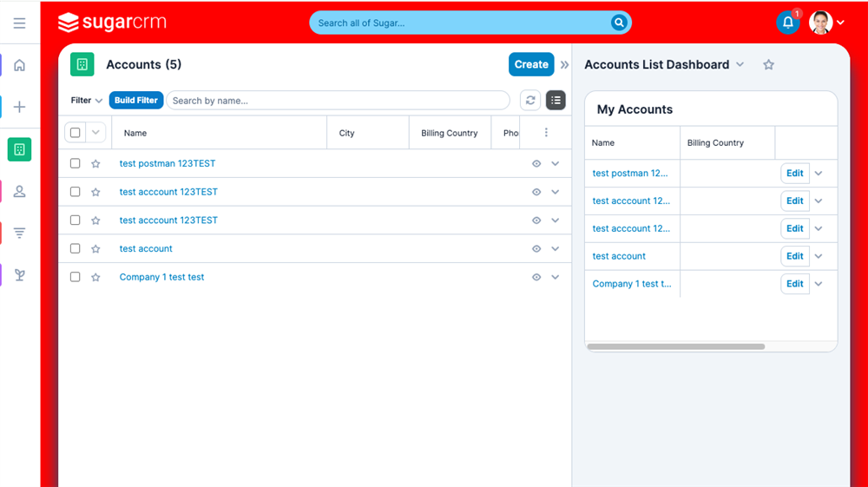This screenshot has height=487, width=868.
Task: Tick the select-all checkbox in header
Action: (x=75, y=133)
